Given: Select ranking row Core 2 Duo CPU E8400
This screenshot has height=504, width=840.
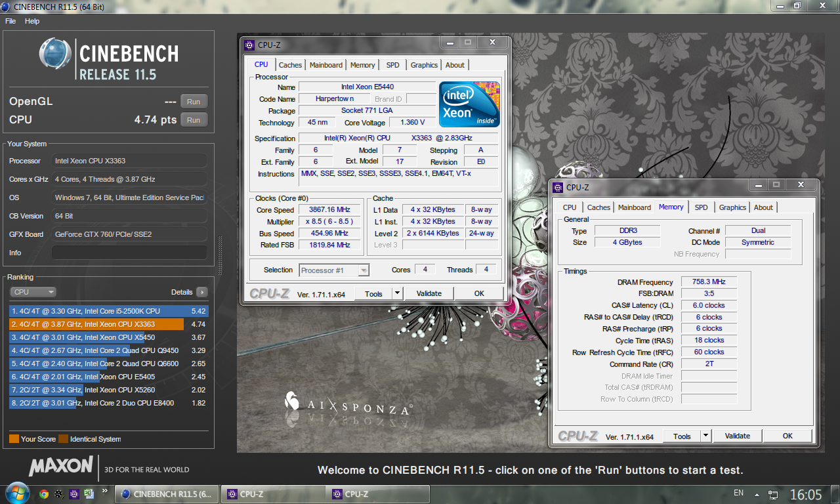Looking at the screenshot, I should tap(109, 403).
